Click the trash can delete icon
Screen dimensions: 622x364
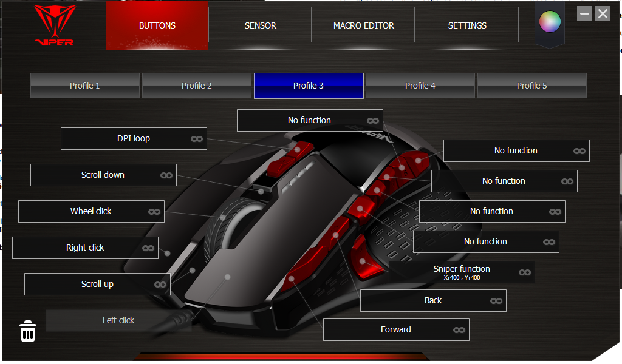point(28,332)
